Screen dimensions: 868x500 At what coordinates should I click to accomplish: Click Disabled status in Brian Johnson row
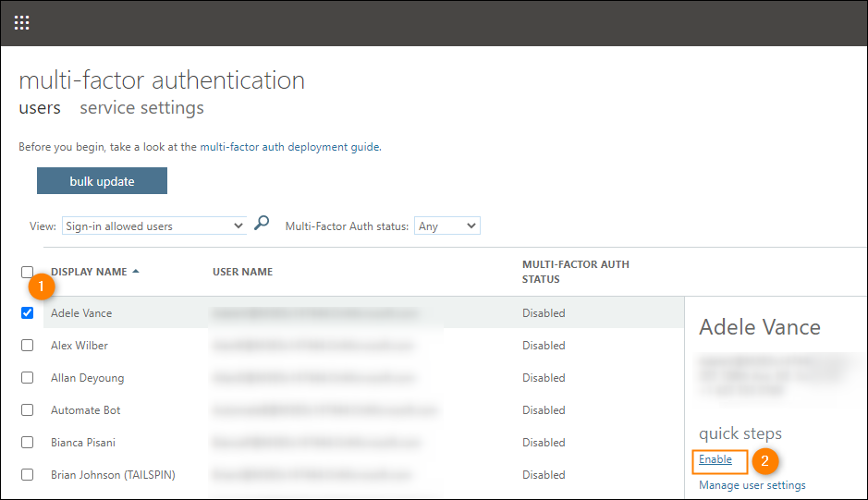[544, 475]
